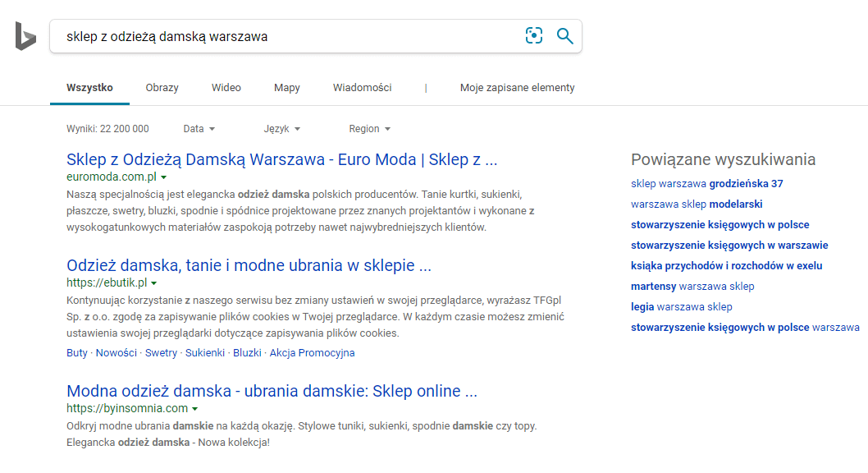Open the Mapy tab
868x473 pixels.
[286, 88]
